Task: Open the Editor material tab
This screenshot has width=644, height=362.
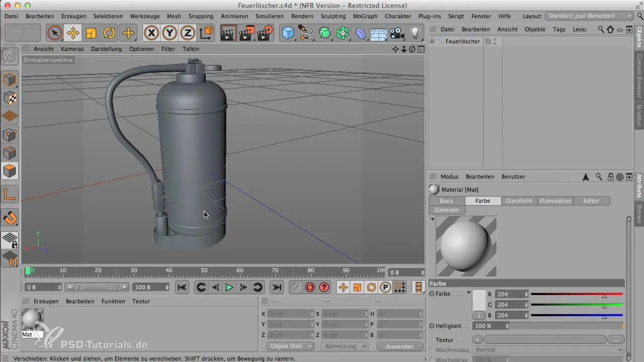Action: pos(591,201)
